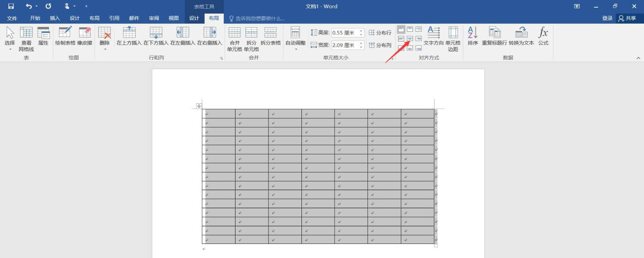Click Split Table (拆分表格)

(x=270, y=36)
